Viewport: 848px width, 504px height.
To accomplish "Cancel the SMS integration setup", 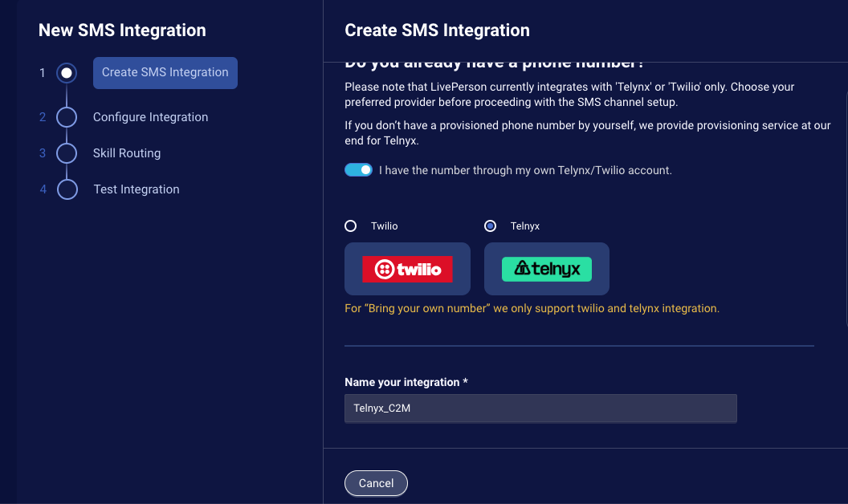I will tap(376, 483).
